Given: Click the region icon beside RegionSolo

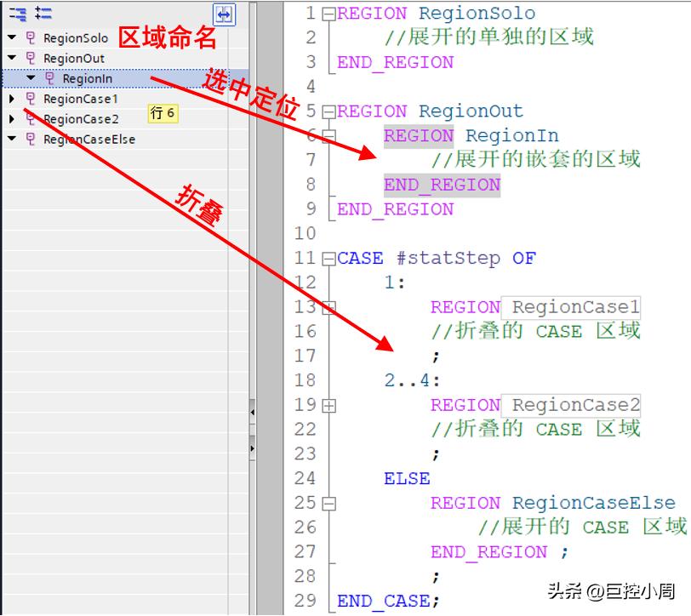Looking at the screenshot, I should [31, 37].
